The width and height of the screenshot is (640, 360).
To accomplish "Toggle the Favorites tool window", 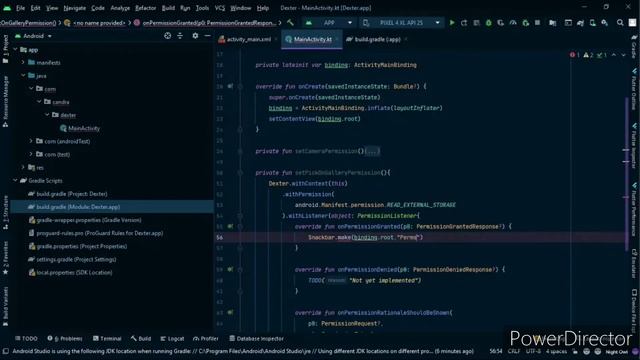I will coord(5,258).
